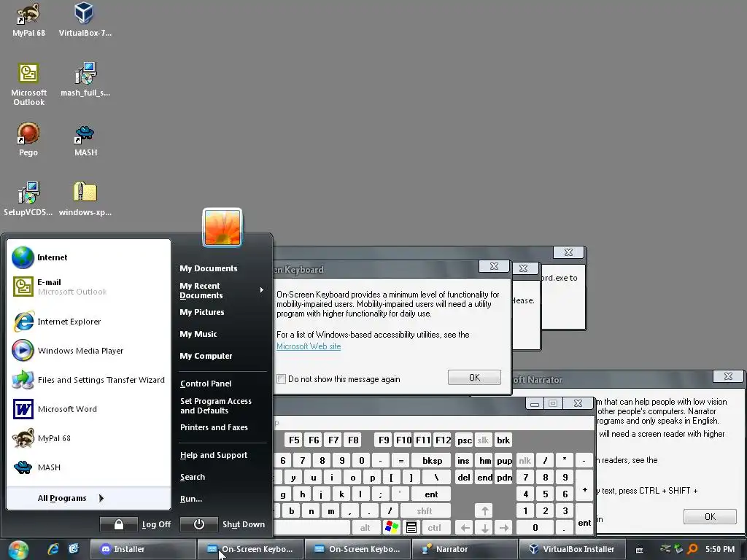
Task: Open E-mail Microsoft Outlook in Start menu
Action: tap(88, 287)
